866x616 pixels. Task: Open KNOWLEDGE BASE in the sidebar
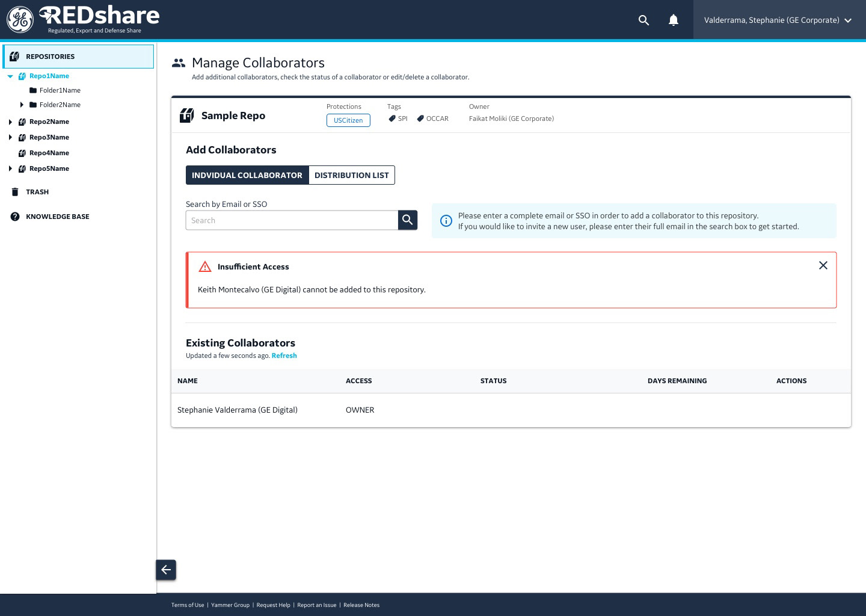pyautogui.click(x=58, y=217)
